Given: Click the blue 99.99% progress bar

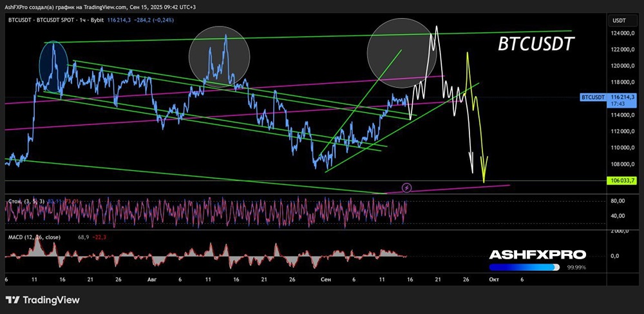Looking at the screenshot, I should pyautogui.click(x=524, y=267).
